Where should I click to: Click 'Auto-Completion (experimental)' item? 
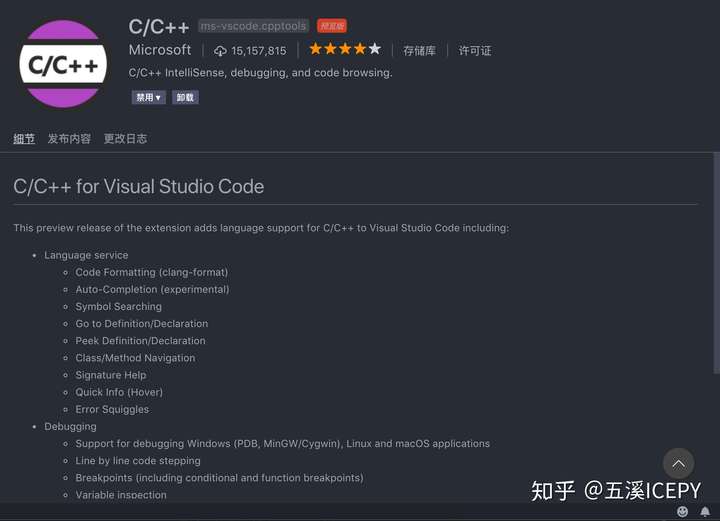point(152,289)
